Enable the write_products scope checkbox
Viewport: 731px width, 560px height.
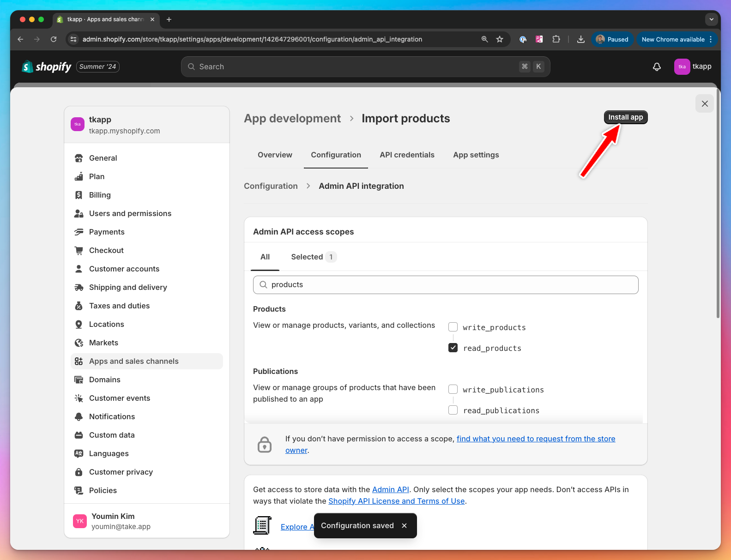453,327
